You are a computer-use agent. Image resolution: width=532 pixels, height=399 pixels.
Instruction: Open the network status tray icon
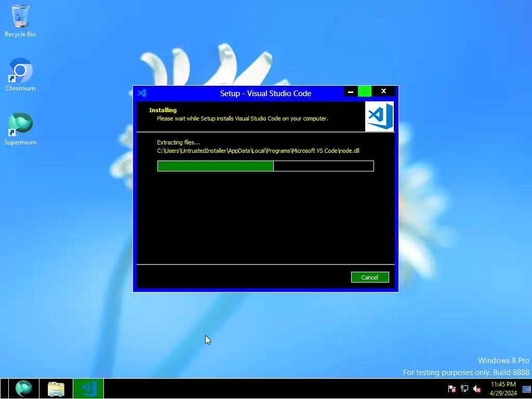pyautogui.click(x=464, y=389)
